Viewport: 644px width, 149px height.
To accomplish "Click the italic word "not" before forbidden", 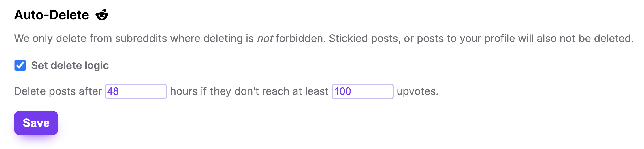I will click(x=265, y=39).
